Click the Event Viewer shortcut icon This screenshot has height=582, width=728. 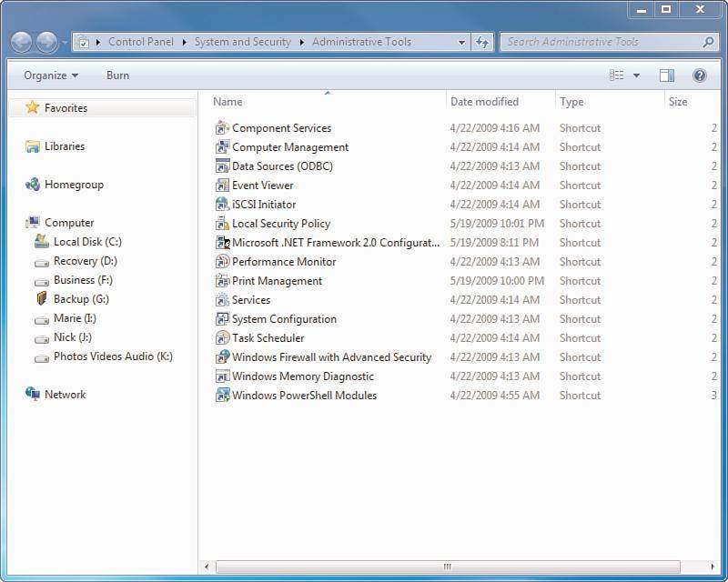point(222,185)
